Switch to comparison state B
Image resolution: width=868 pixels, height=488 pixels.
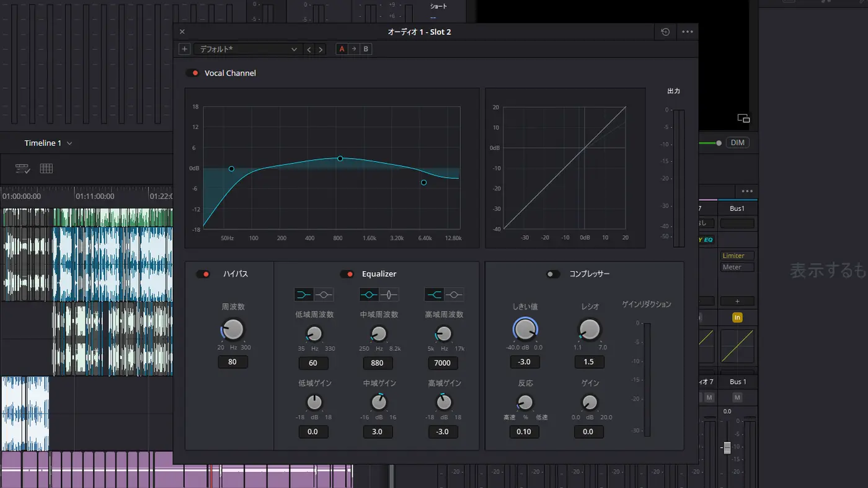[x=366, y=49]
